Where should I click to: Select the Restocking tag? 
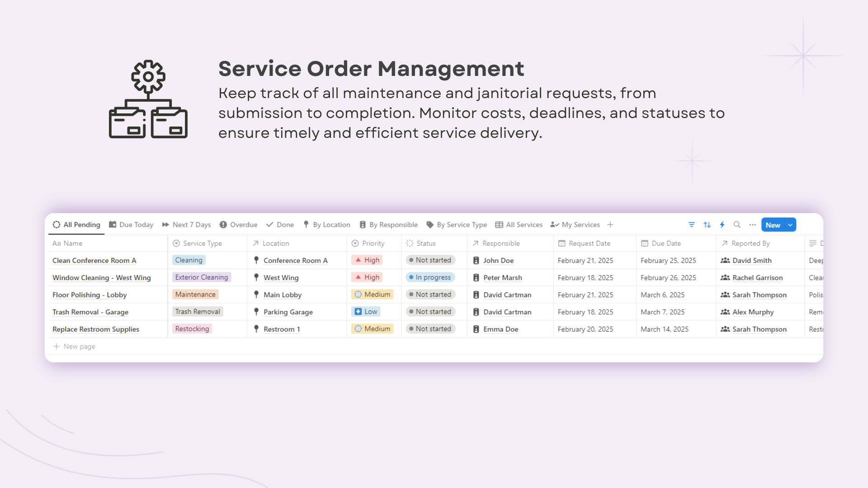pos(192,328)
